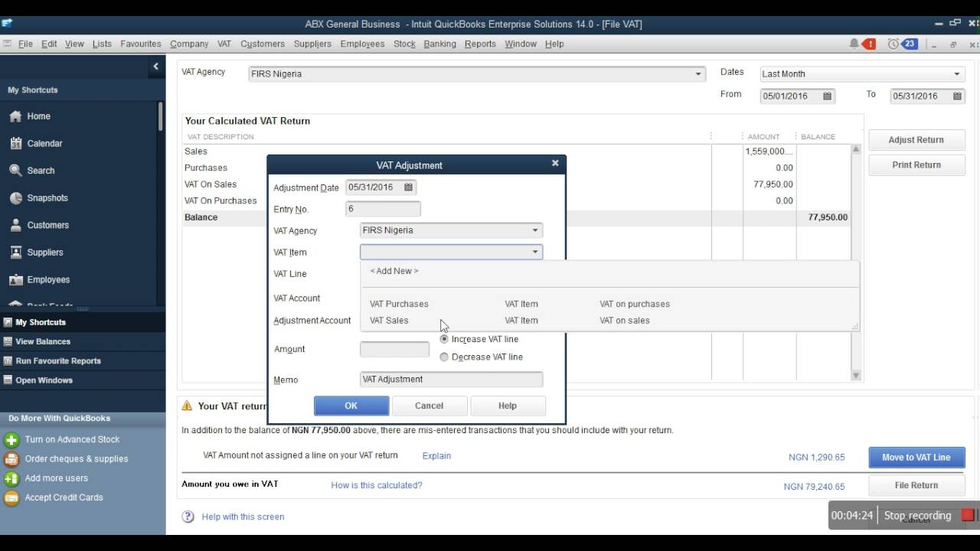Image resolution: width=980 pixels, height=551 pixels.
Task: Open the Calendar shortcut
Action: (x=44, y=143)
